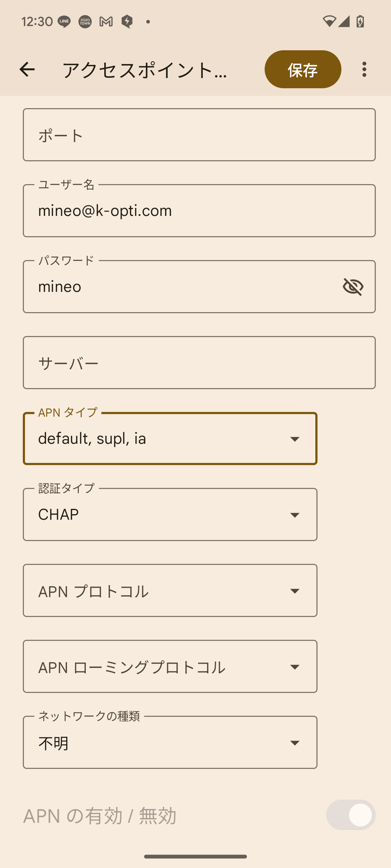The height and width of the screenshot is (868, 391).
Task: Edit the ユーザー名 field with mineo@k-opti.com
Action: click(199, 211)
